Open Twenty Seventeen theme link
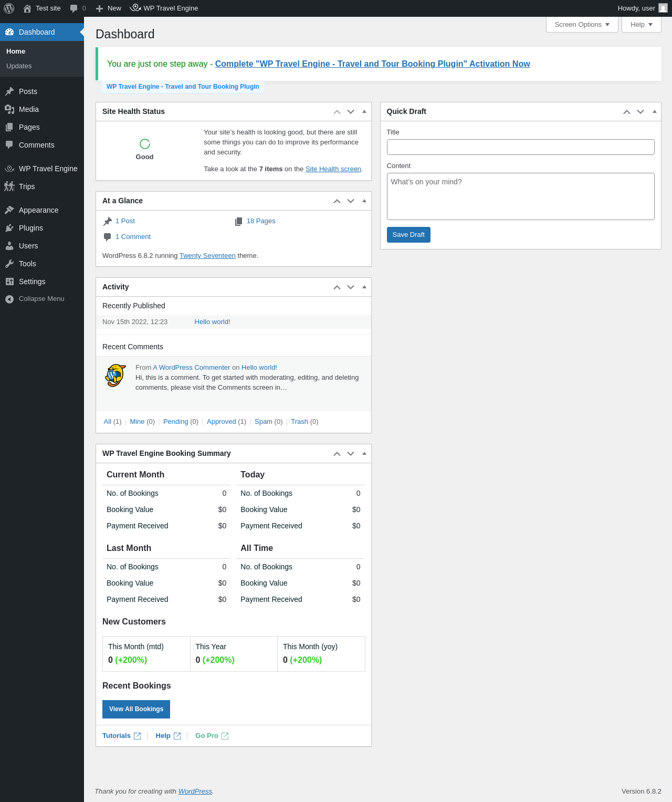Screen dimensions: 672x802 207,256
